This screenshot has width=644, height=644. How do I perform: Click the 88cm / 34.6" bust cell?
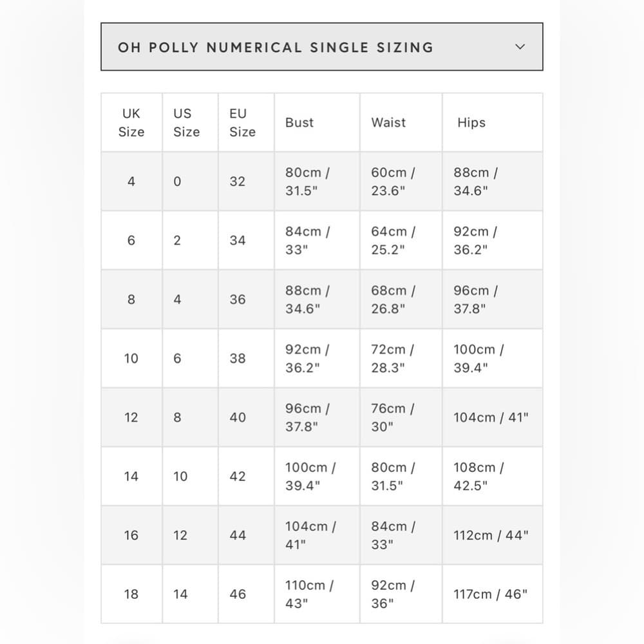[317, 299]
